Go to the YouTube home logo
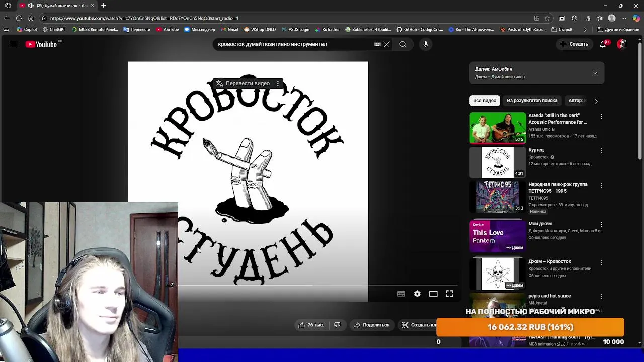Screen dimensions: 644x362 [41, 44]
